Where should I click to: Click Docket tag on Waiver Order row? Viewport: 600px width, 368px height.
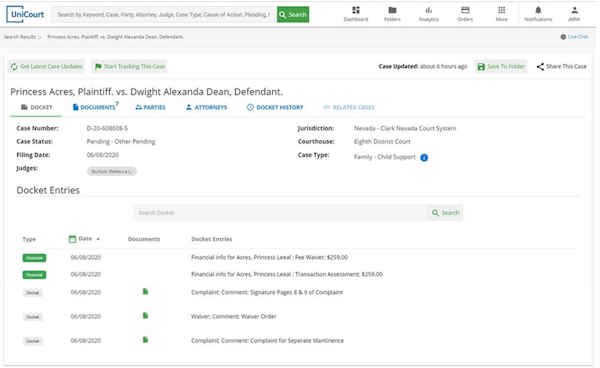(x=33, y=317)
